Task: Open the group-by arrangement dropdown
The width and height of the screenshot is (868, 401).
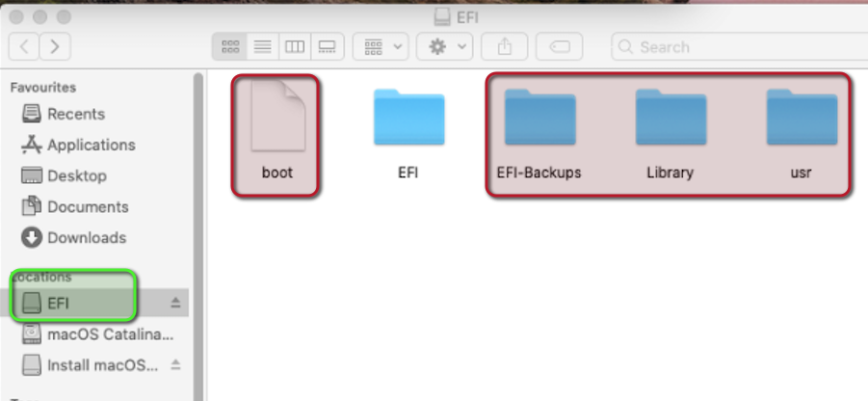Action: pyautogui.click(x=381, y=47)
